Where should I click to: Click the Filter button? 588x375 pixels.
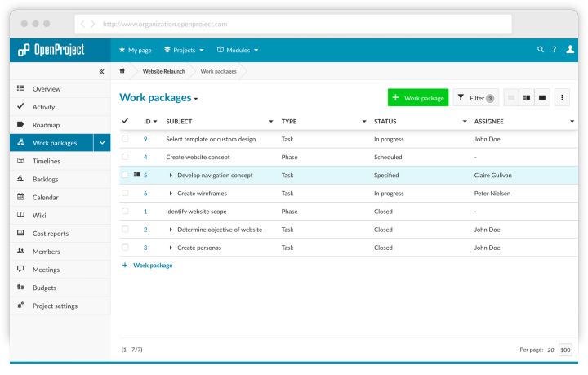[x=476, y=98]
